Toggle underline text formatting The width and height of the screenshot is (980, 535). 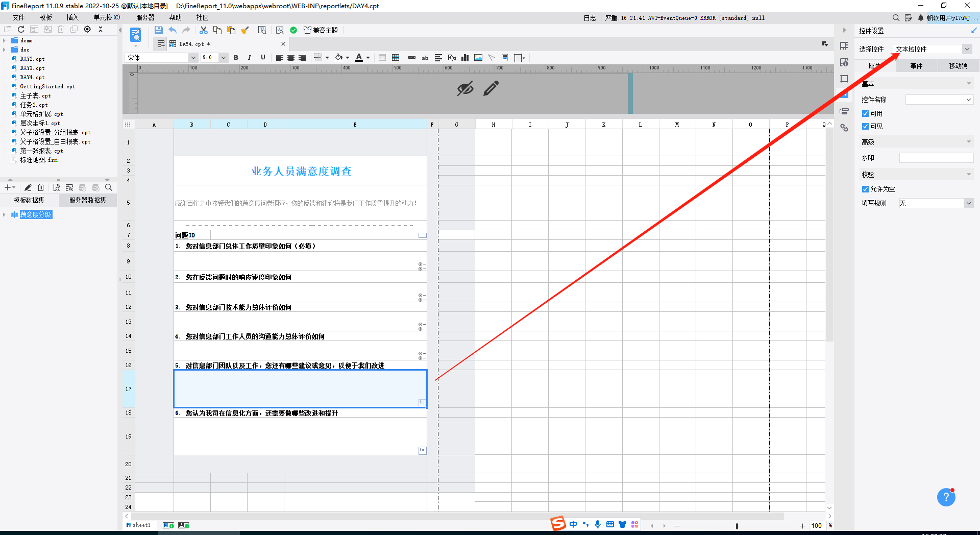pyautogui.click(x=263, y=58)
